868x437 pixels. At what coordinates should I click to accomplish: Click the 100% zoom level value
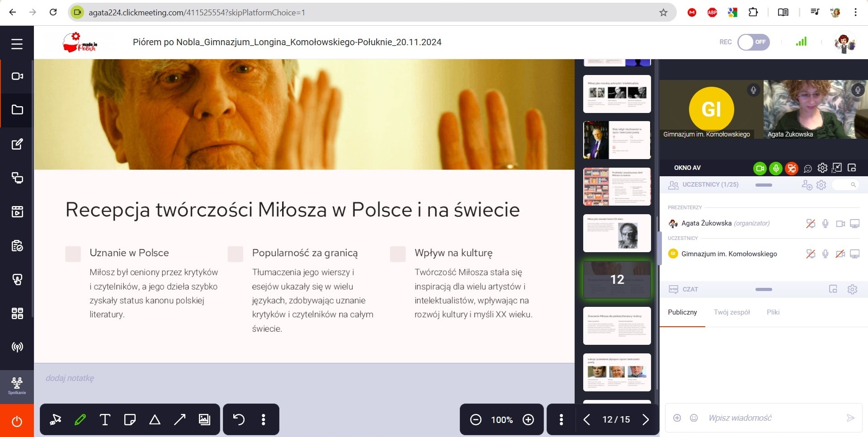pyautogui.click(x=502, y=420)
